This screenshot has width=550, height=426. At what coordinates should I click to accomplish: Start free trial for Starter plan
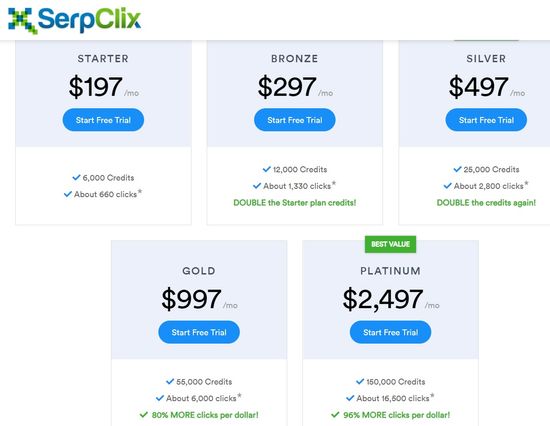coord(103,120)
